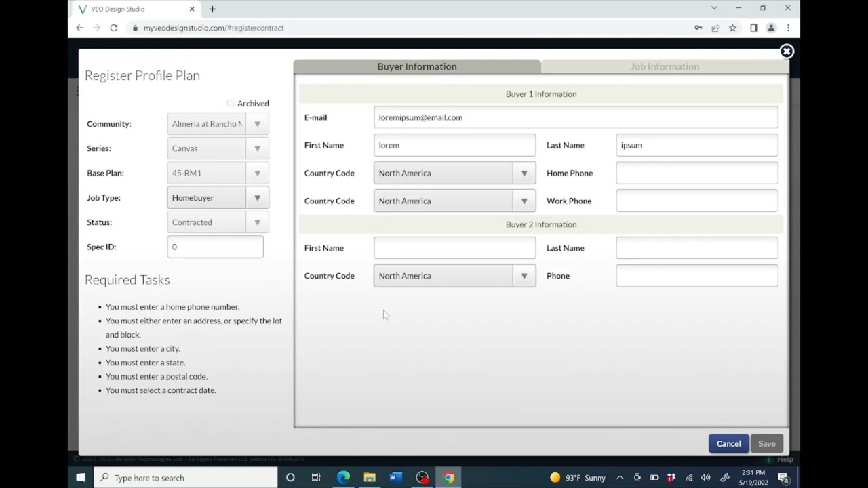Open the volume speaker icon
Screen dimensions: 868x488
click(706, 477)
